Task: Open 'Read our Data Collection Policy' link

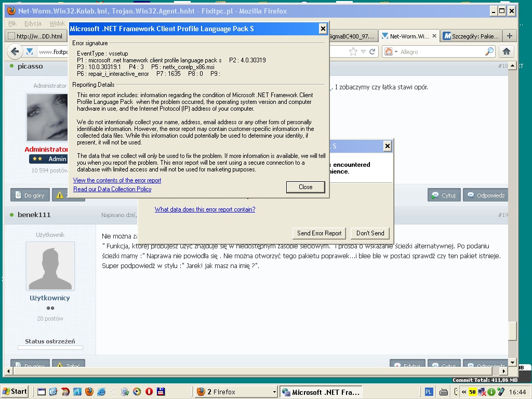Action: (x=112, y=189)
